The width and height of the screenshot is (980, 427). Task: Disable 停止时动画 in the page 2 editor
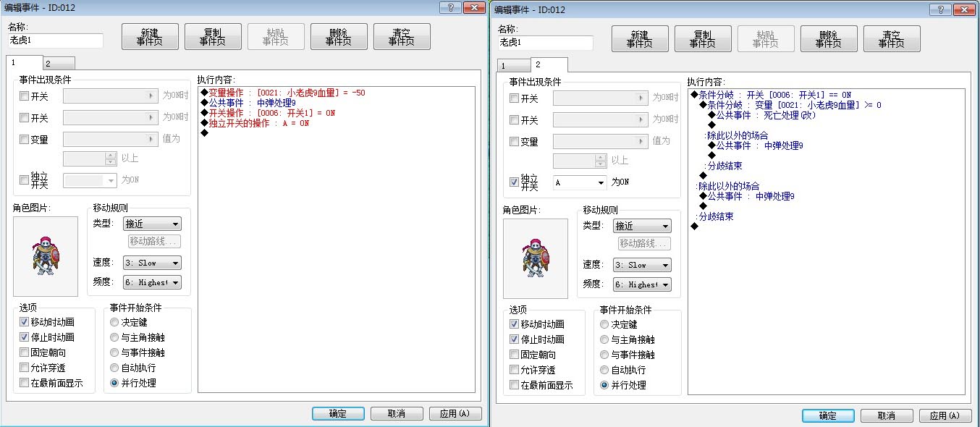pos(515,339)
